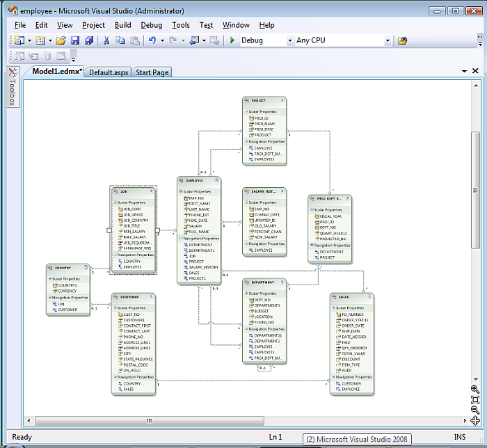
Task: Collapse the SALES entity box chevron
Action: 369,296
